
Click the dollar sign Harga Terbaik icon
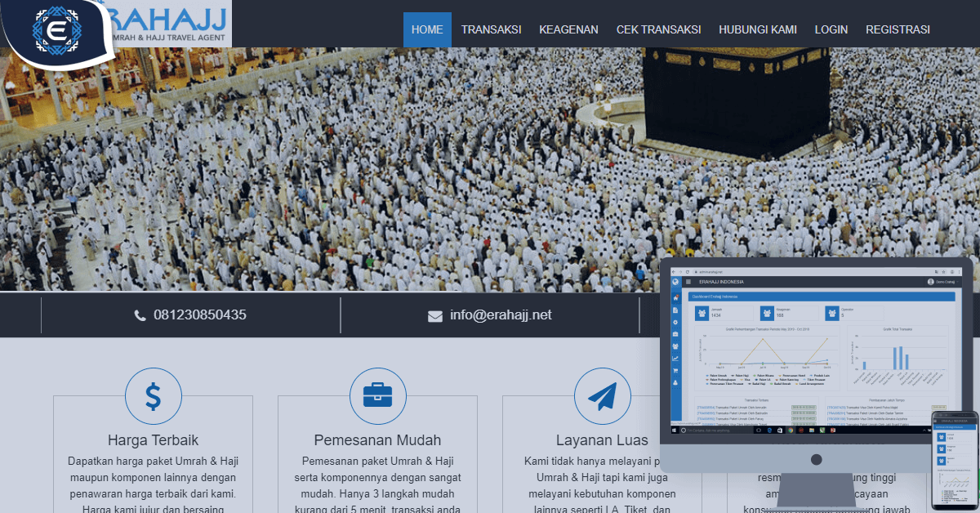(x=154, y=396)
